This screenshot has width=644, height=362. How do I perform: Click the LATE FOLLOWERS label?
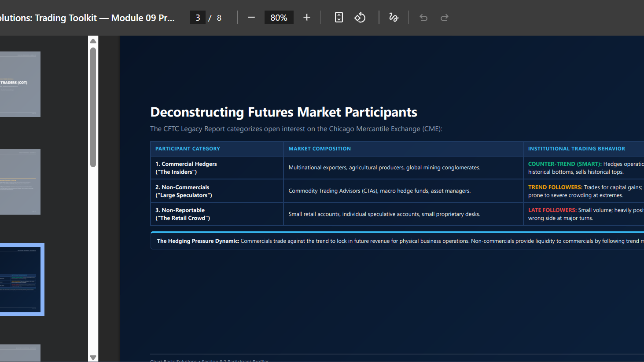tap(552, 210)
